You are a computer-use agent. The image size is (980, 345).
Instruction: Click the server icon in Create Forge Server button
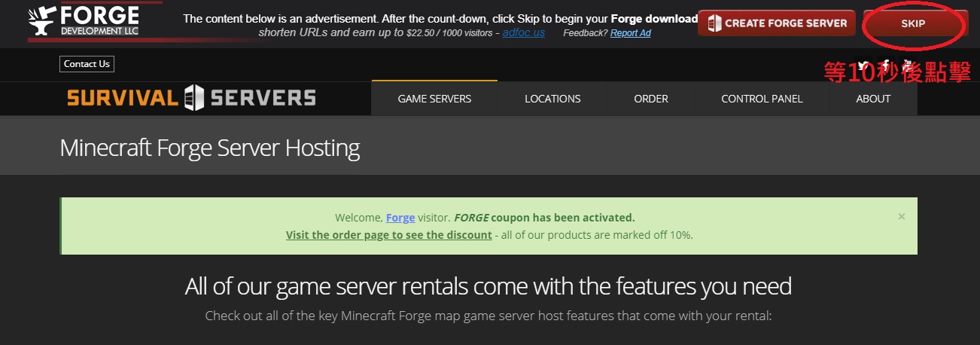tap(713, 23)
